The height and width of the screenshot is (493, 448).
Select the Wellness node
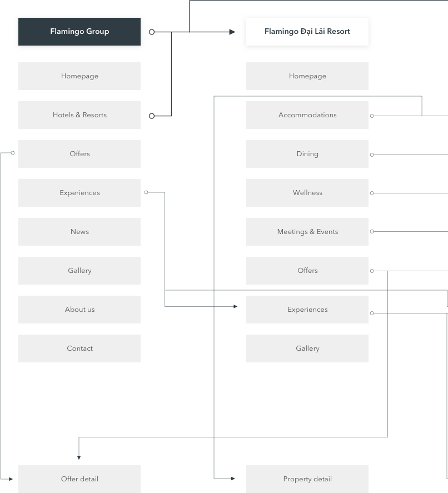[307, 193]
